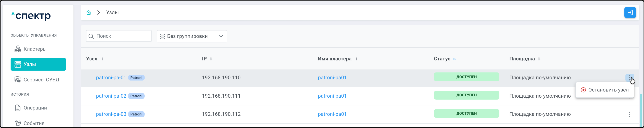Viewport: 644px width, 128px height.
Task: Click the blue login arrow button
Action: click(630, 12)
